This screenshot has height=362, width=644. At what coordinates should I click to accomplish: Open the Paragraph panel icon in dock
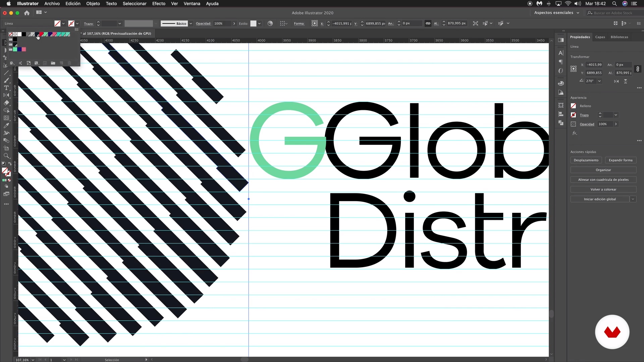coord(561,62)
